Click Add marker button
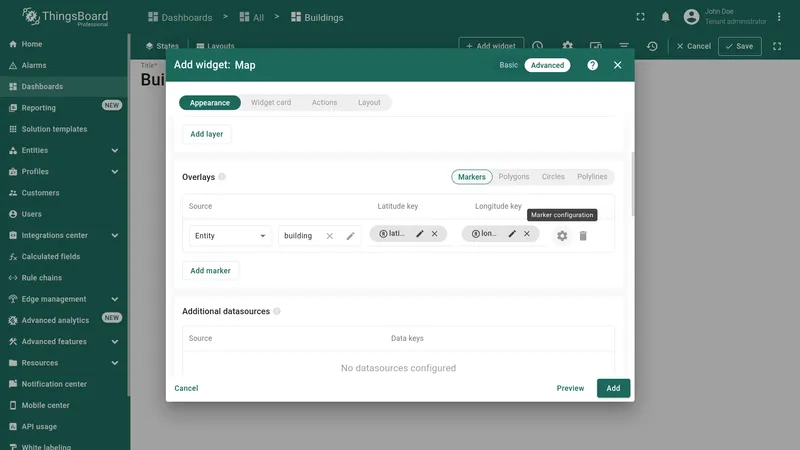 click(x=210, y=270)
